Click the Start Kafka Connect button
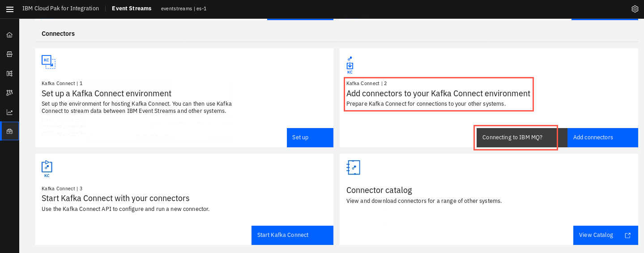Viewport: 644px width, 253px height. (x=292, y=235)
